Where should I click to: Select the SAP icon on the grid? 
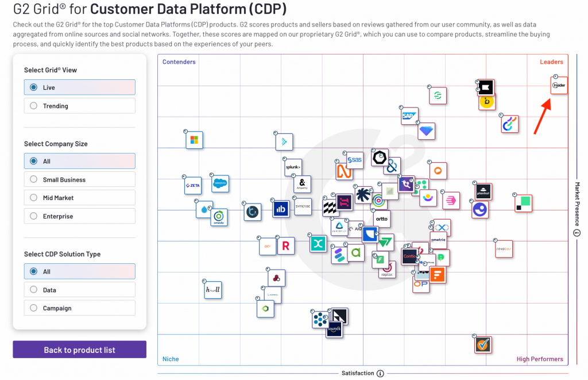coord(409,114)
